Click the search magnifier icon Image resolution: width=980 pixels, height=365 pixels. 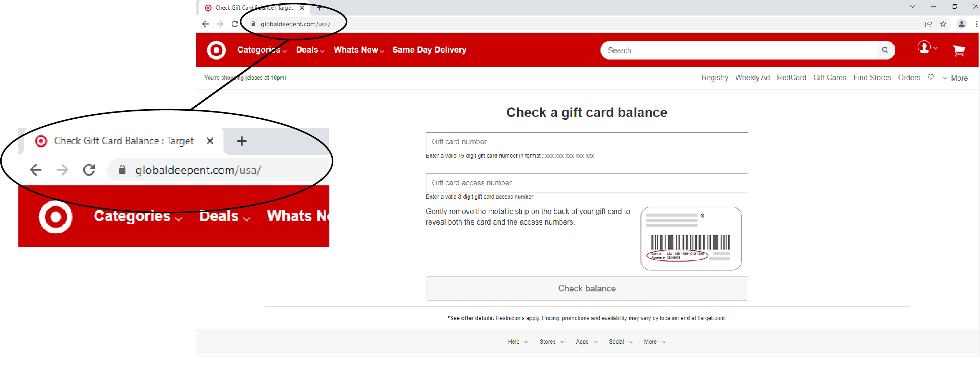click(885, 50)
